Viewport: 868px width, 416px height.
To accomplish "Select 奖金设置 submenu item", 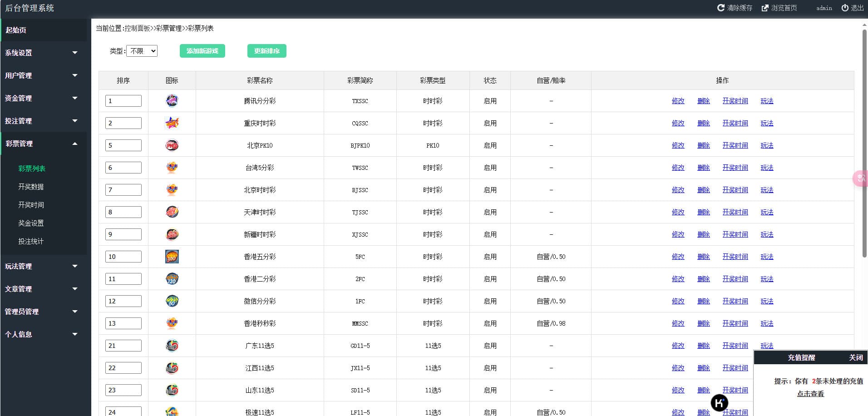I will (31, 223).
